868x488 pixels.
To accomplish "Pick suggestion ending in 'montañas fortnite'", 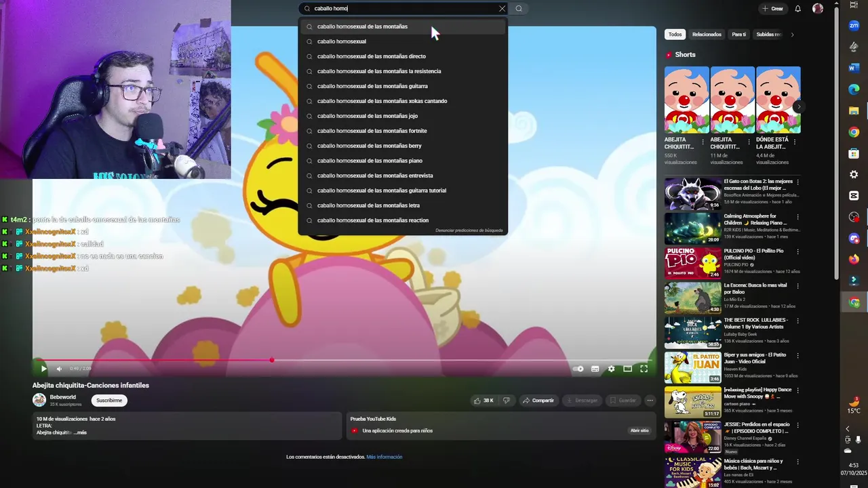I will 403,131.
